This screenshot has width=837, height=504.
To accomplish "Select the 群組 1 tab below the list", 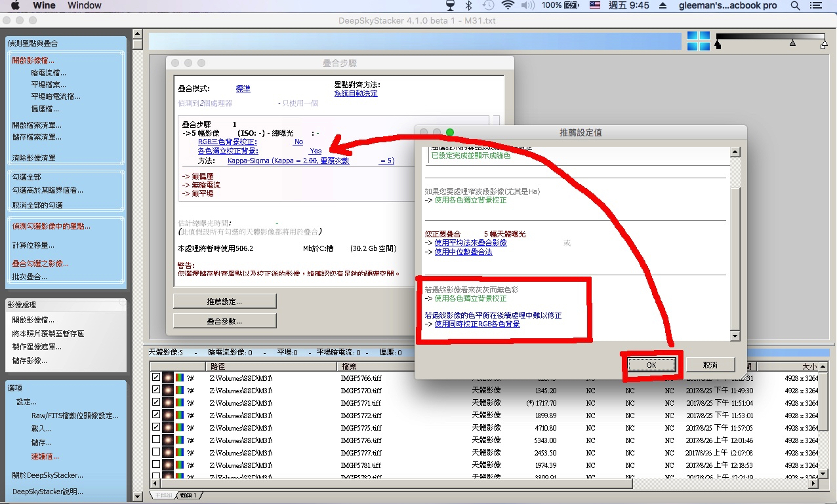I will [x=189, y=495].
